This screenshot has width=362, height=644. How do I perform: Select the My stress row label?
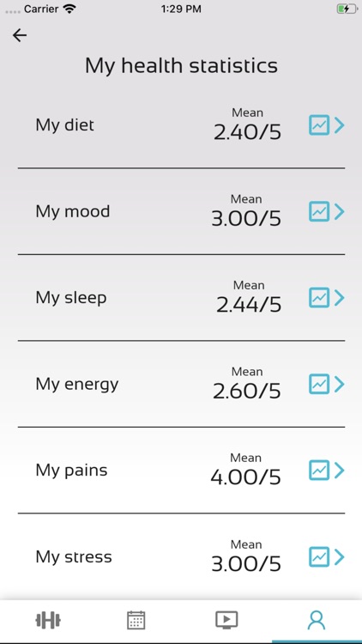tap(74, 557)
